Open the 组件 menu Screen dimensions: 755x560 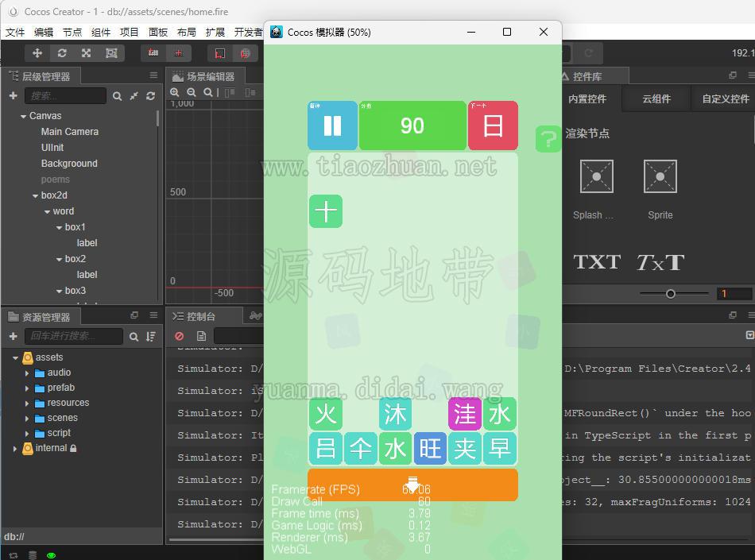tap(101, 33)
